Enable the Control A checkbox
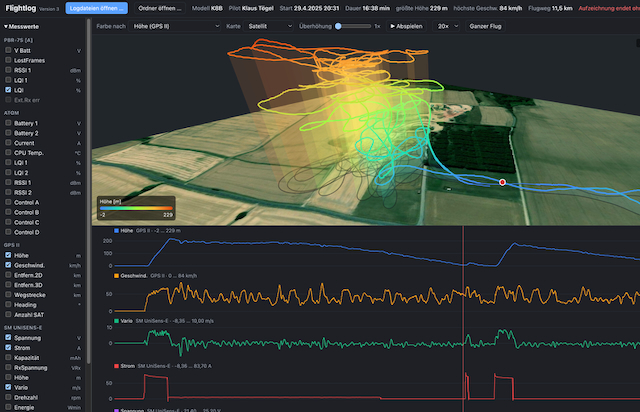Image resolution: width=640 pixels, height=412 pixels. point(8,202)
